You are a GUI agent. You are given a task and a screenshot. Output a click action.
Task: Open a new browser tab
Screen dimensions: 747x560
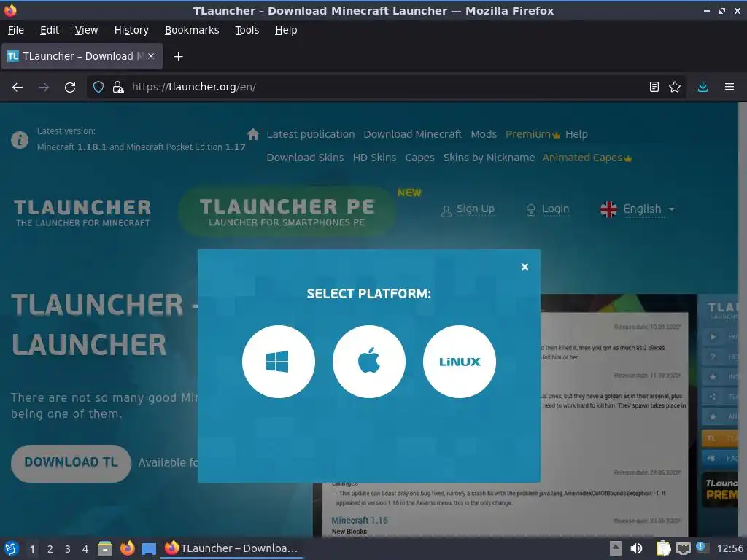(x=178, y=57)
